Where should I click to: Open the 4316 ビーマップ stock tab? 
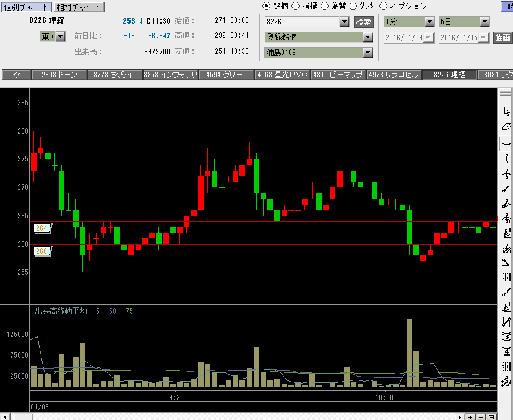(x=338, y=75)
